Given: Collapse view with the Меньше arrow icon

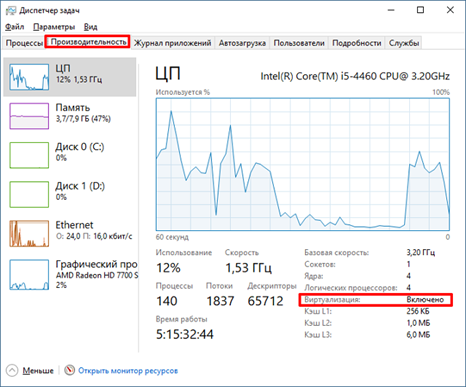Looking at the screenshot, I should click(x=12, y=370).
